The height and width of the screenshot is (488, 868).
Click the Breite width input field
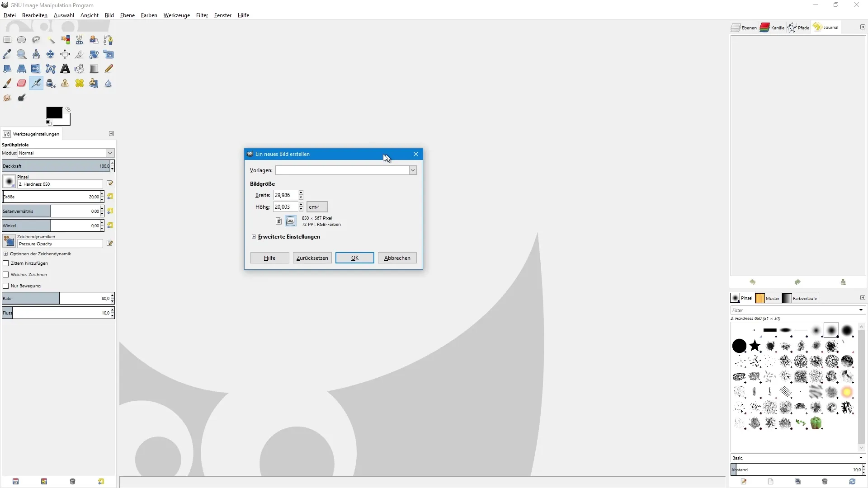(x=286, y=195)
